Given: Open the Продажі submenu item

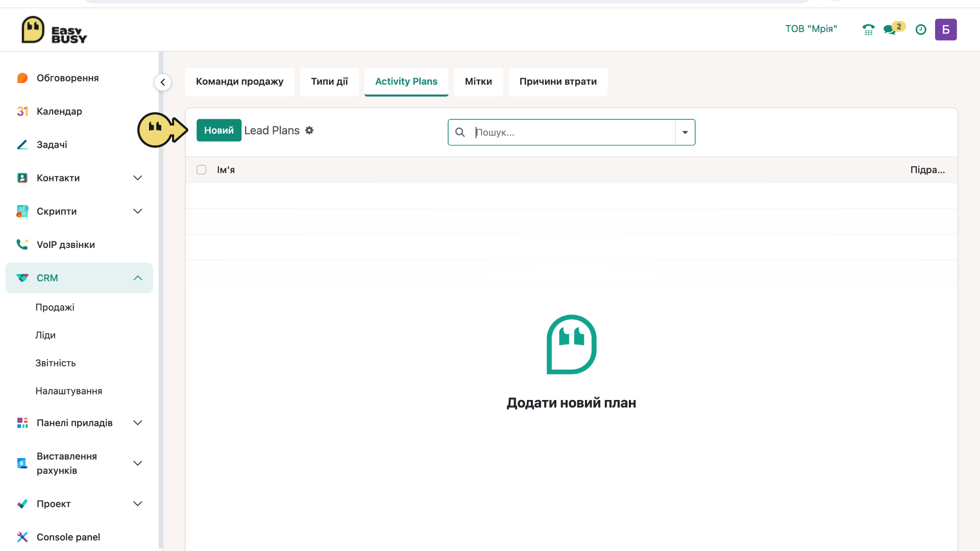Looking at the screenshot, I should 55,307.
